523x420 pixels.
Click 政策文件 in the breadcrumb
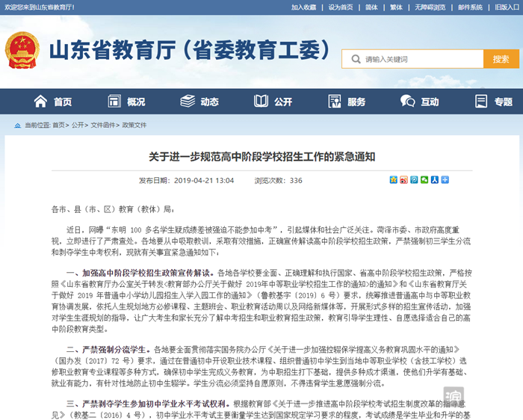coord(134,126)
